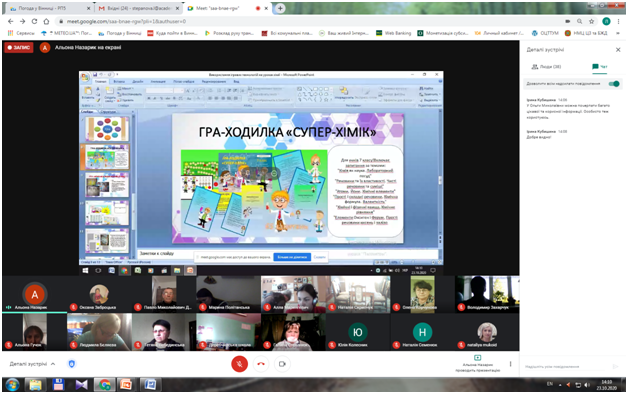Click the Альона Назарик presenting indicator
The height and width of the screenshot is (394, 628).
pyautogui.click(x=477, y=364)
